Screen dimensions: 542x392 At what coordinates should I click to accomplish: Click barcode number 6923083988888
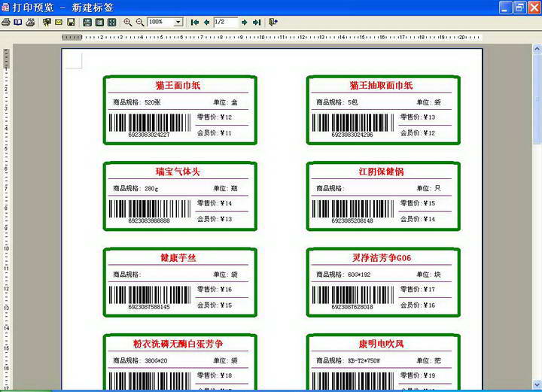(x=149, y=220)
